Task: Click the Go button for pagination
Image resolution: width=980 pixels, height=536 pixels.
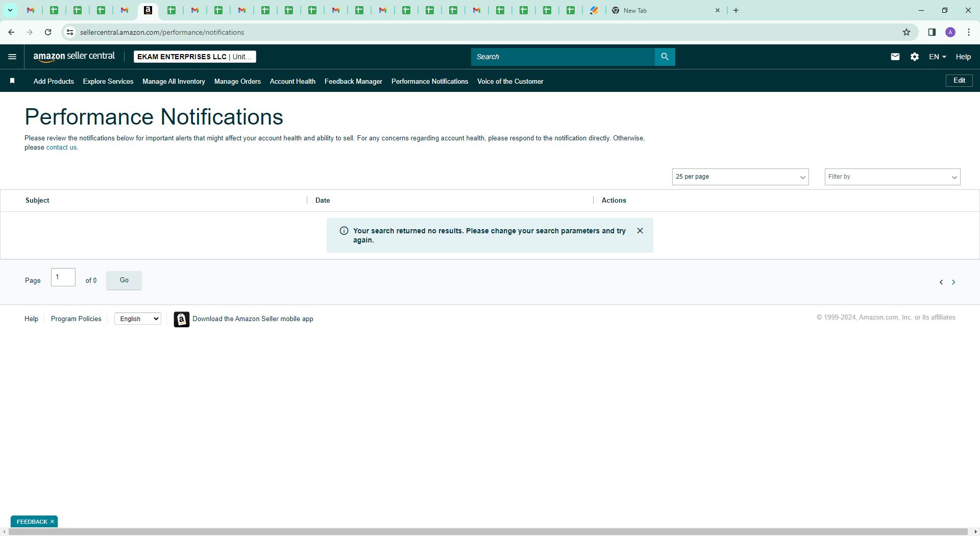Action: (124, 280)
